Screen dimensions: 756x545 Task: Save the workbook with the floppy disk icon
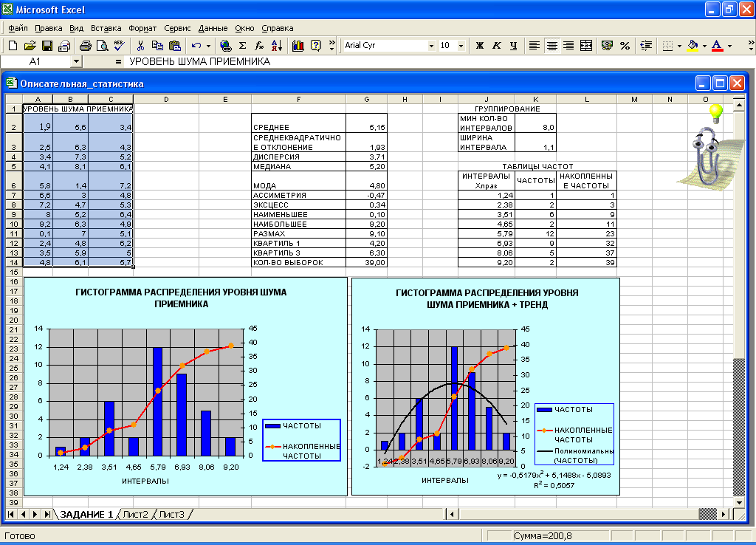[47, 45]
